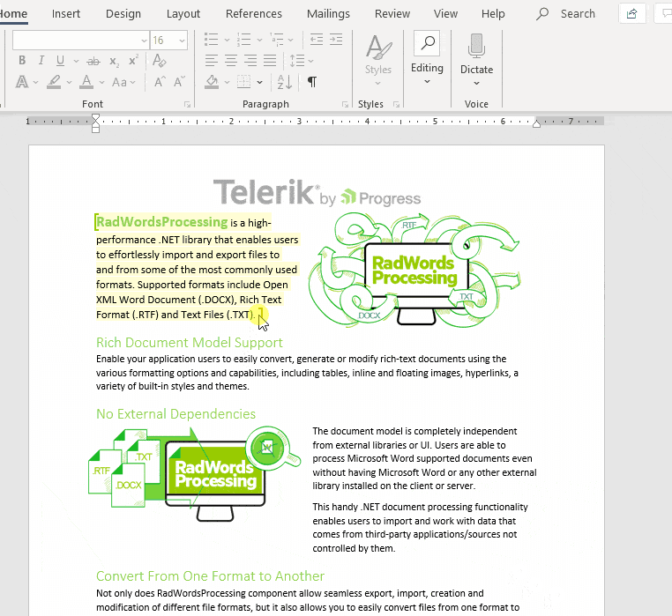Toggle Subscript formatting
The image size is (672, 616).
pos(114,62)
